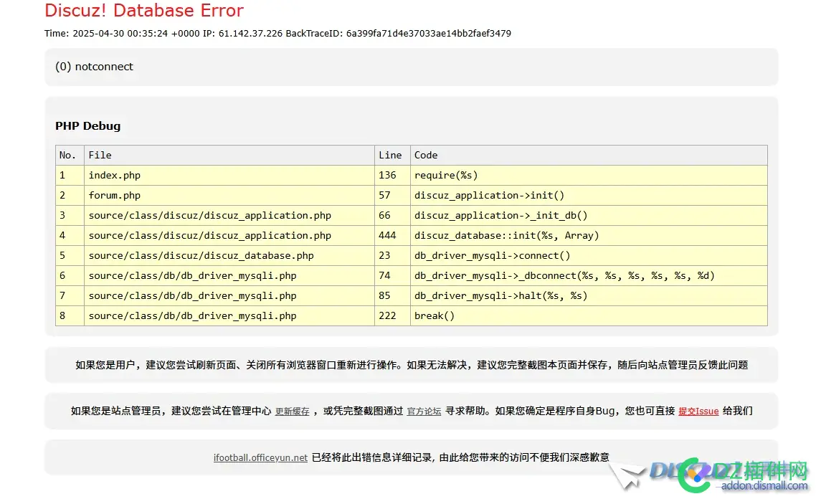The image size is (821, 504).
Task: Click the (0) notconnect error message
Action: (x=94, y=67)
